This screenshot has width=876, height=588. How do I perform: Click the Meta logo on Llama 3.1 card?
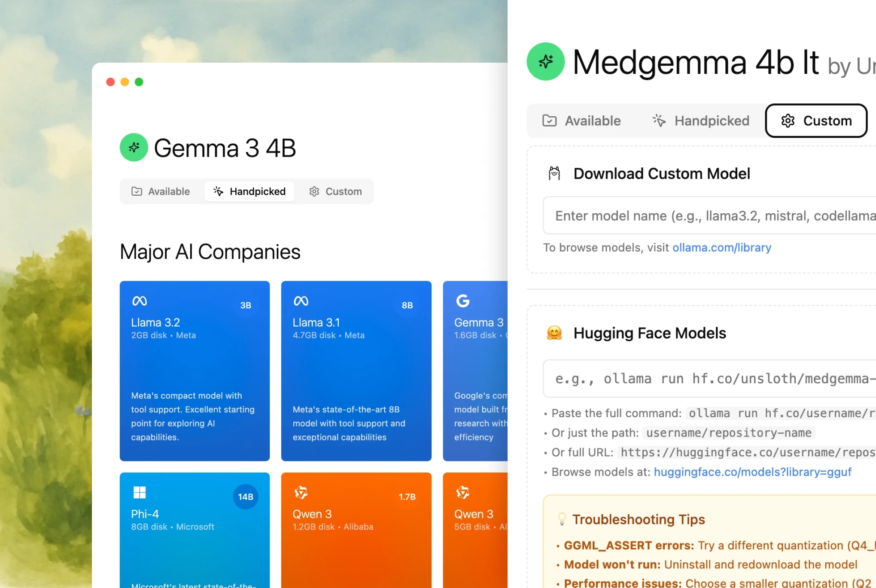pos(301,301)
